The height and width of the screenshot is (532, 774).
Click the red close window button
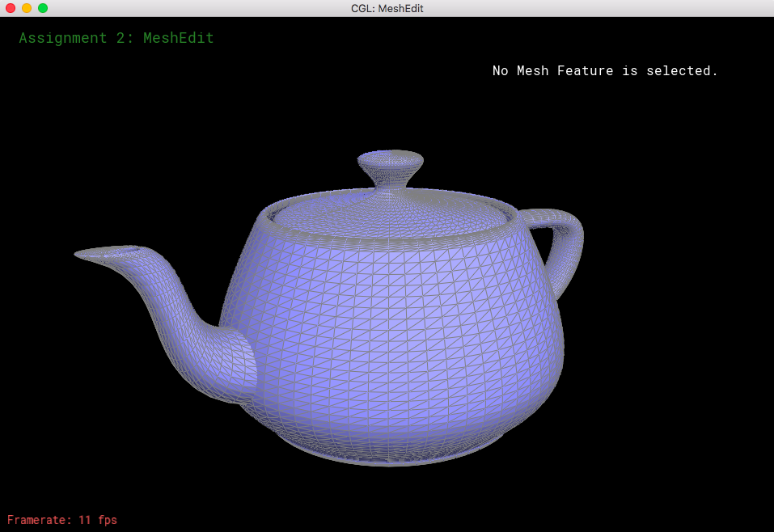click(11, 8)
